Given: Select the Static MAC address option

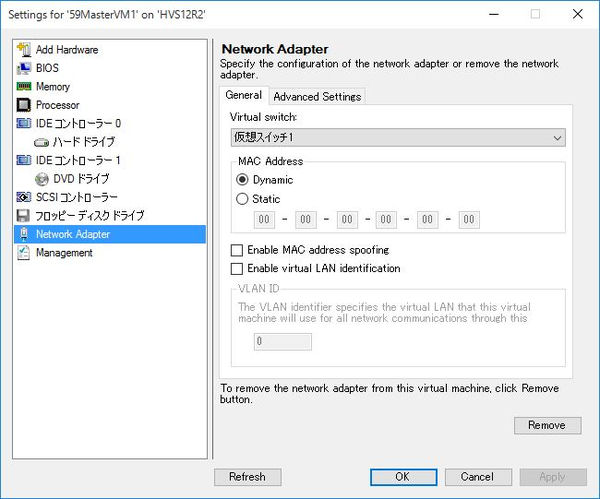Looking at the screenshot, I should 242,199.
